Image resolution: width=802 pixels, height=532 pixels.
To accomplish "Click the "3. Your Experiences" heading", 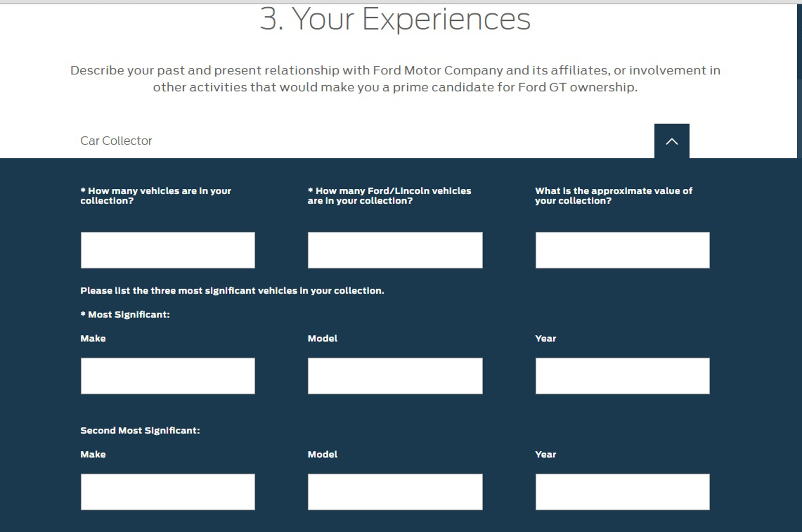I will tap(395, 19).
